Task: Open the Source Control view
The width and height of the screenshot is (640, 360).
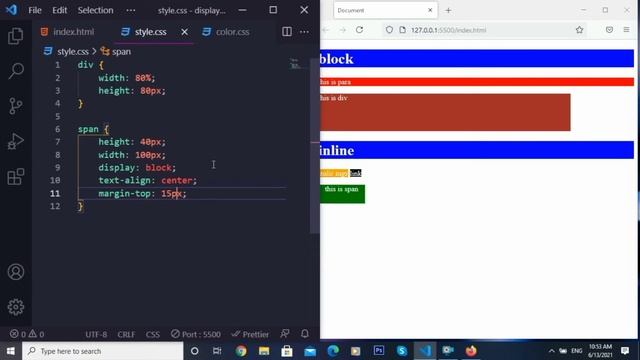Action: click(x=16, y=106)
